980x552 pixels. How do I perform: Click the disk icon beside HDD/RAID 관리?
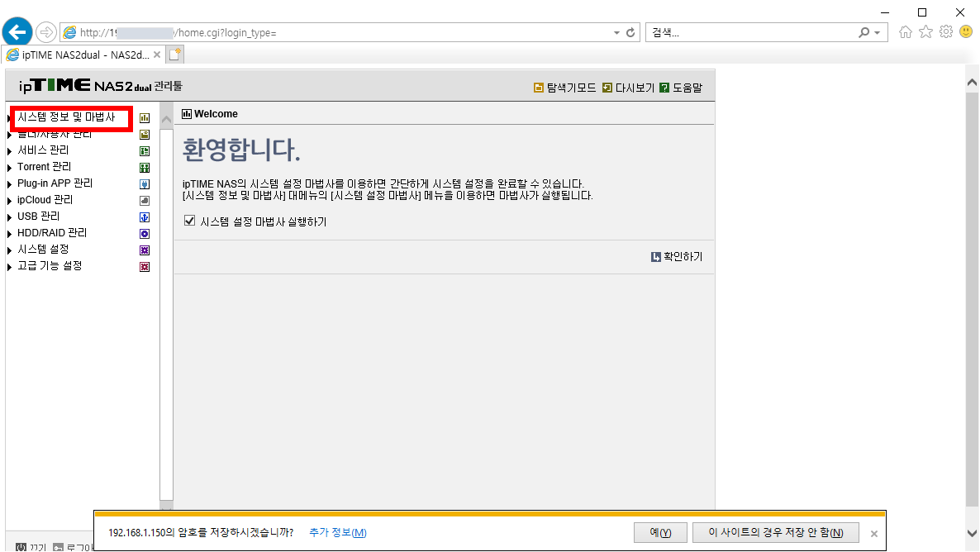click(145, 234)
